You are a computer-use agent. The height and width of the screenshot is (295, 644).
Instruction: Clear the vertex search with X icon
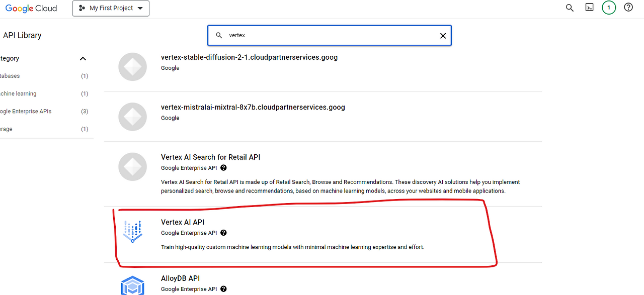coord(443,36)
